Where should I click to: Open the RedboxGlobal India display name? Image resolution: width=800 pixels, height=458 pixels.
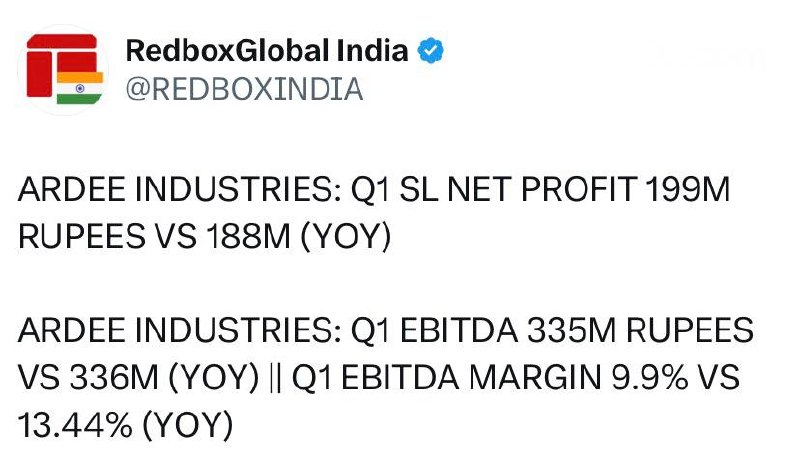coord(267,50)
